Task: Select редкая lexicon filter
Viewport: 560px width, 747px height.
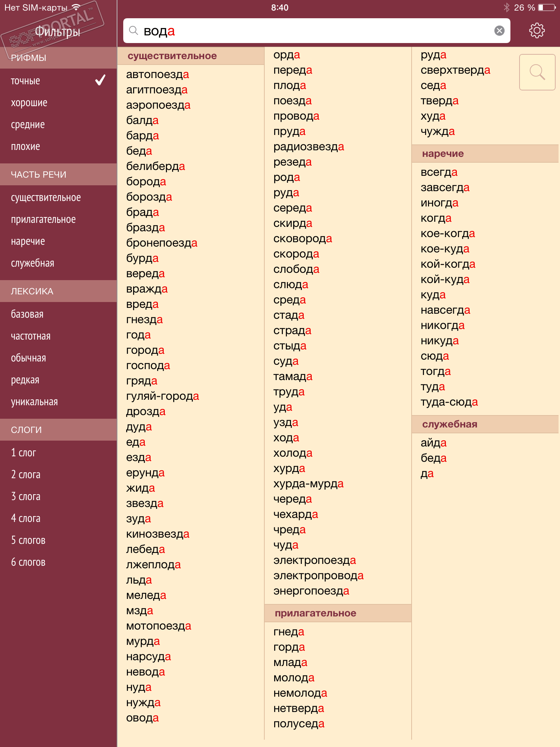Action: (58, 380)
